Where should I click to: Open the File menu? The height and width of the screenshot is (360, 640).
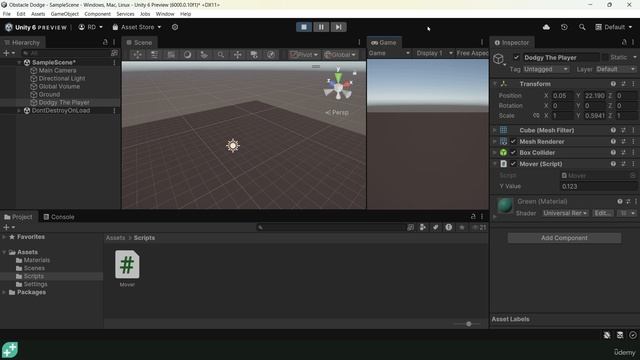tap(7, 14)
